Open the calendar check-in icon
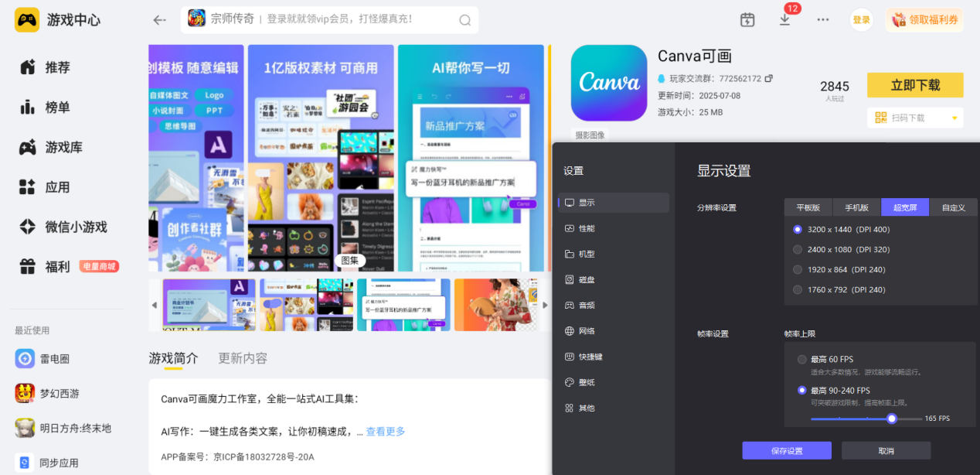Viewport: 980px width, 475px height. click(x=747, y=20)
